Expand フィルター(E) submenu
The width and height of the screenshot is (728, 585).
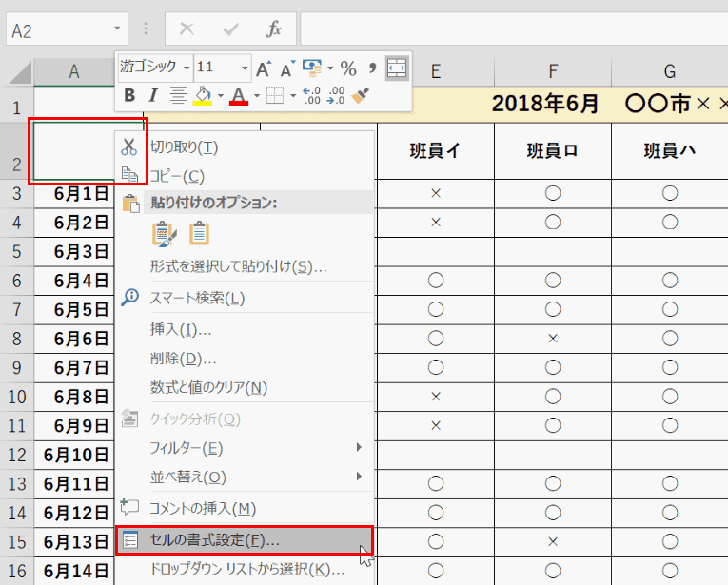point(245,448)
